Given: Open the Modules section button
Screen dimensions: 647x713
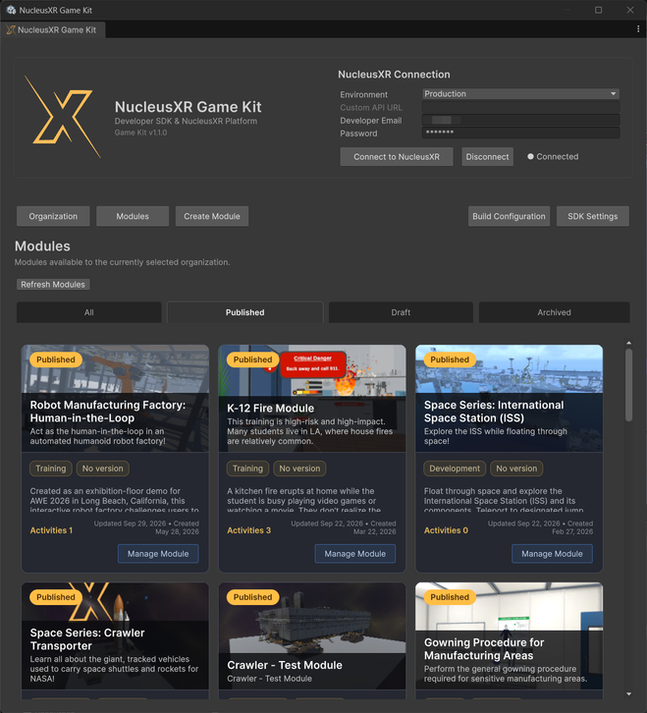Looking at the screenshot, I should [x=132, y=216].
